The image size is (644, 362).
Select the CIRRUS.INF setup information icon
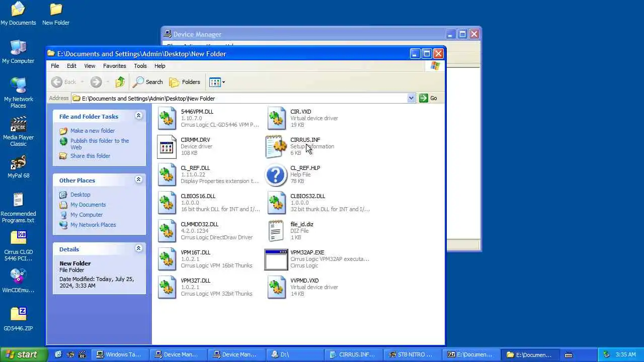(x=276, y=146)
